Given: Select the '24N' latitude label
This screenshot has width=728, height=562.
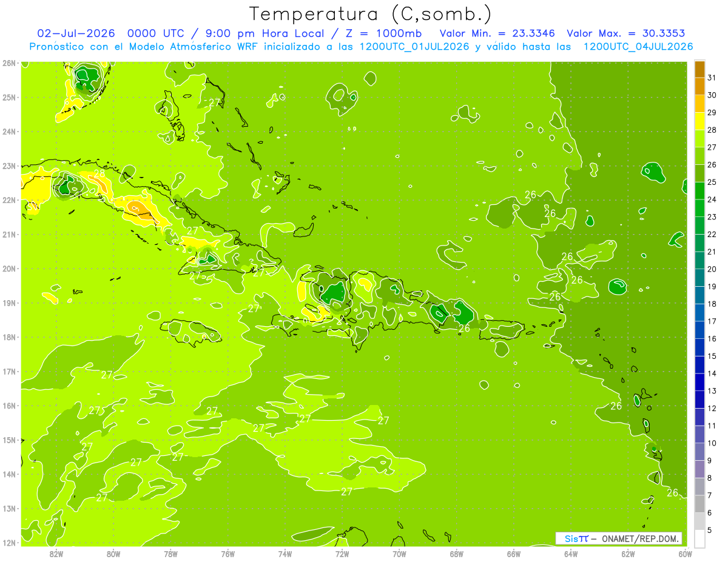Looking at the screenshot, I should [x=9, y=132].
